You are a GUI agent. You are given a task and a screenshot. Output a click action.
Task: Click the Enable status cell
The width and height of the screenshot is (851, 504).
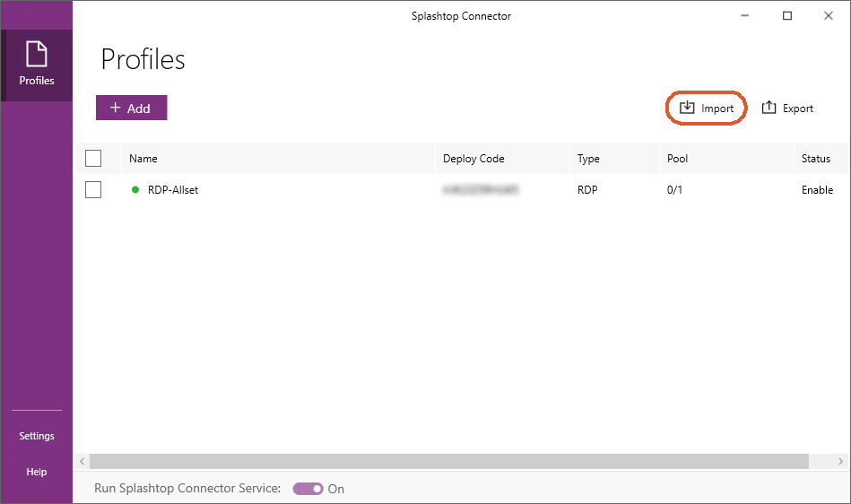click(817, 190)
